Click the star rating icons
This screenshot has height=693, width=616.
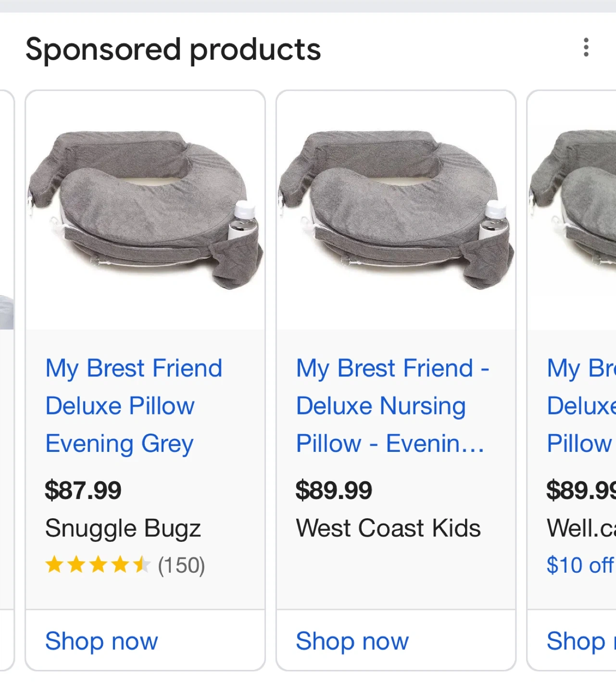click(98, 565)
